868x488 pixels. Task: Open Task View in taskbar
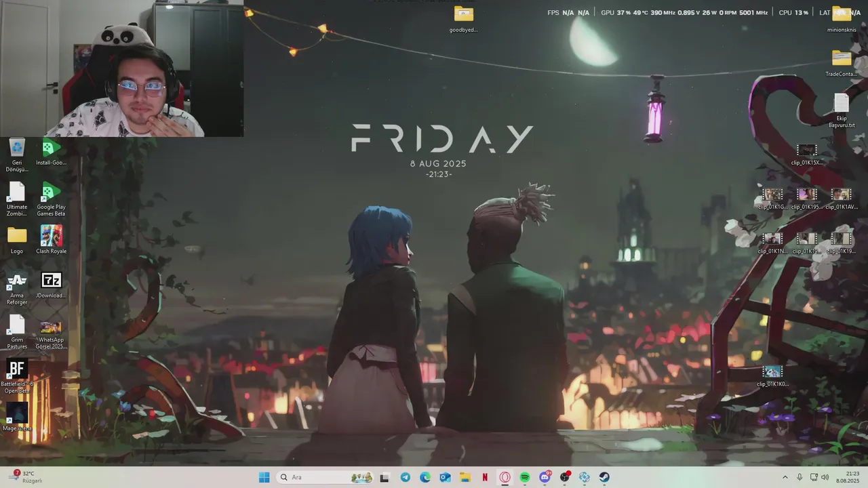(384, 477)
